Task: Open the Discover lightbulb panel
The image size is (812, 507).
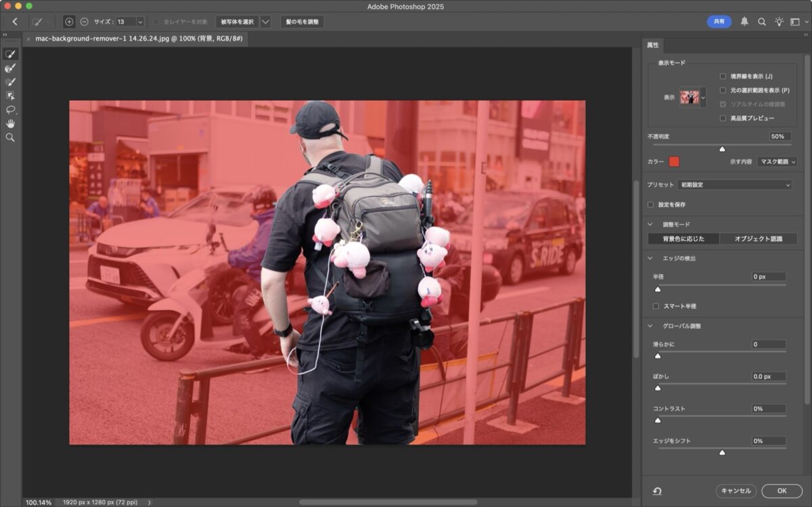Action: pos(779,22)
